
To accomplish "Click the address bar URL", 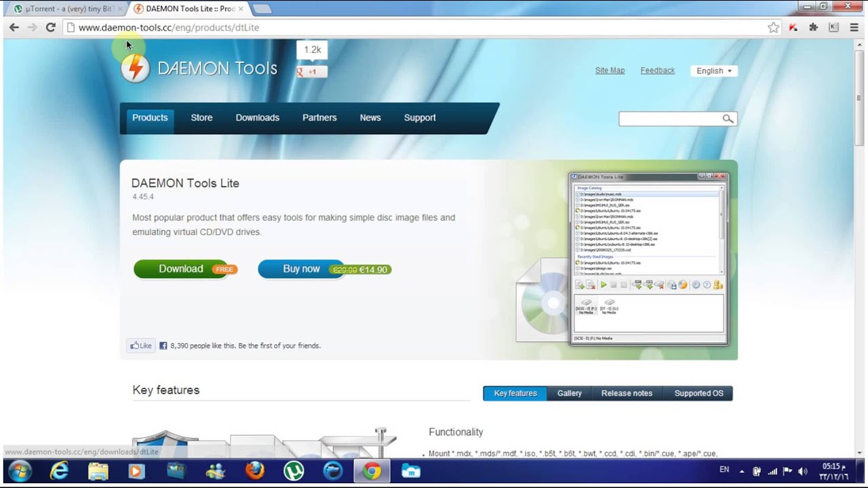I will pyautogui.click(x=169, y=28).
